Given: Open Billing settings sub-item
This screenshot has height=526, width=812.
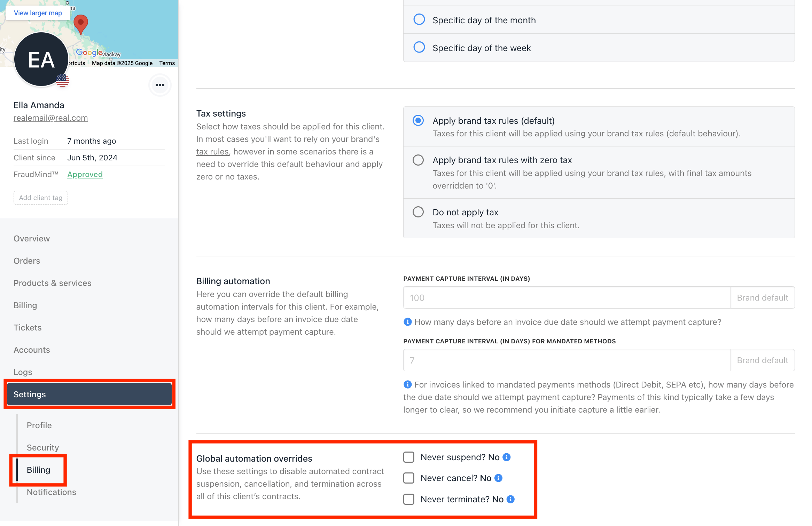Looking at the screenshot, I should tap(39, 470).
